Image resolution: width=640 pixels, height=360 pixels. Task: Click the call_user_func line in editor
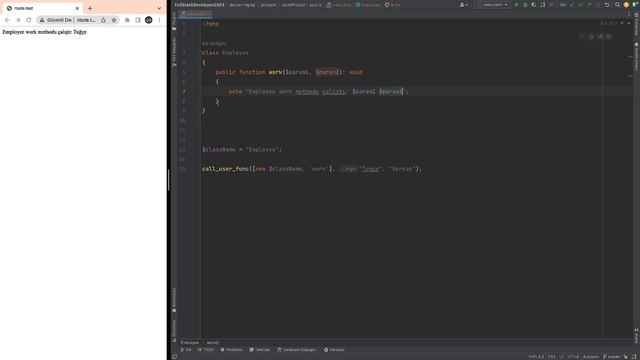pyautogui.click(x=312, y=169)
